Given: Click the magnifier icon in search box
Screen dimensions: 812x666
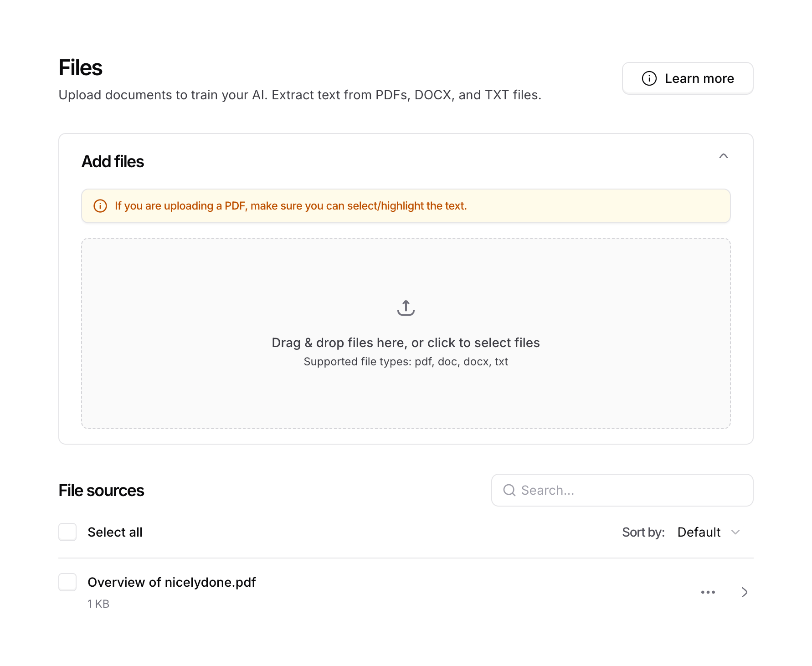Looking at the screenshot, I should click(x=509, y=490).
